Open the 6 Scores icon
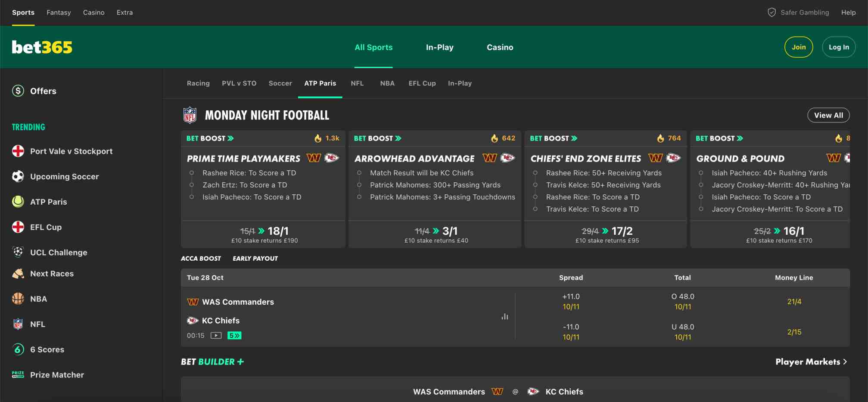Image resolution: width=868 pixels, height=402 pixels. [18, 349]
